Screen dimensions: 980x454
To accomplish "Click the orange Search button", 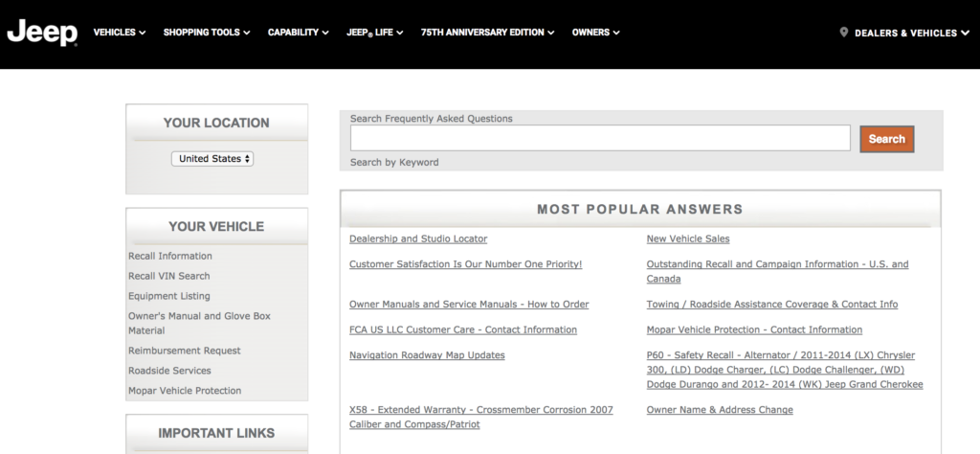I will pos(887,140).
